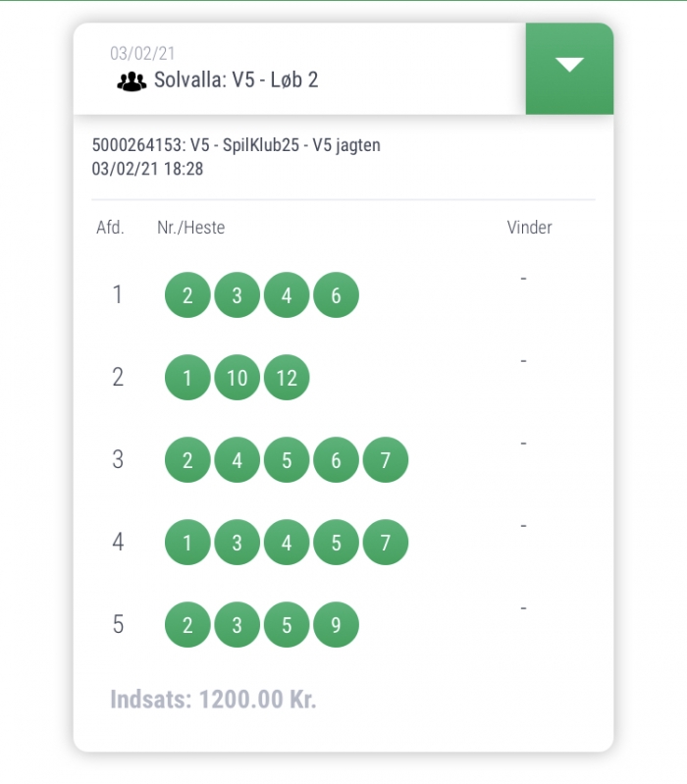This screenshot has height=784, width=687.
Task: Toggle horse 3 in Afd. 5
Action: [x=237, y=625]
